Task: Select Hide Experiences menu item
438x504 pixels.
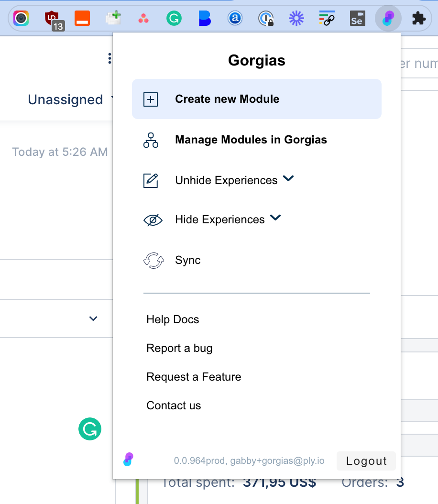Action: [x=220, y=219]
